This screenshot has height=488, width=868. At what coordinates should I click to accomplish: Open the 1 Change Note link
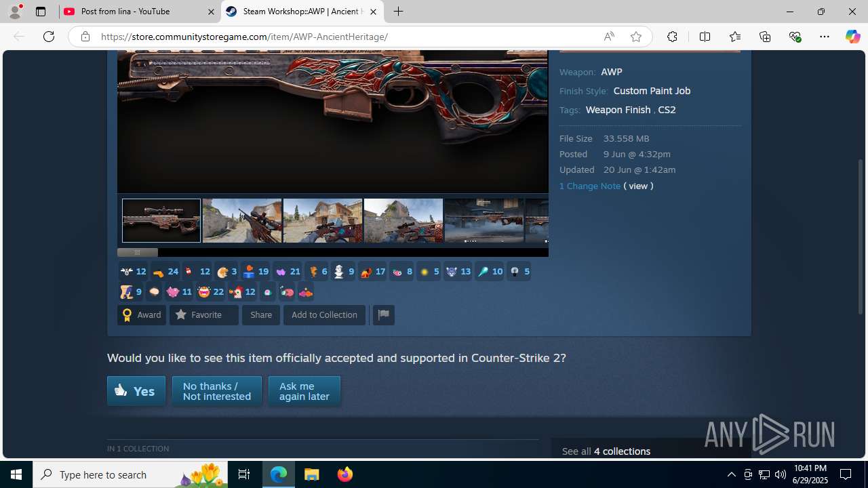coord(590,186)
